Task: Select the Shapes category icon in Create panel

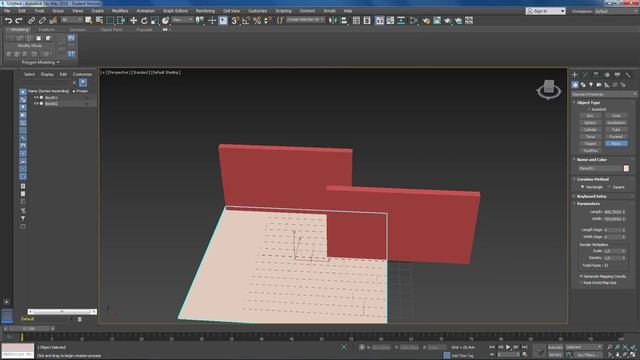Action: [x=583, y=85]
